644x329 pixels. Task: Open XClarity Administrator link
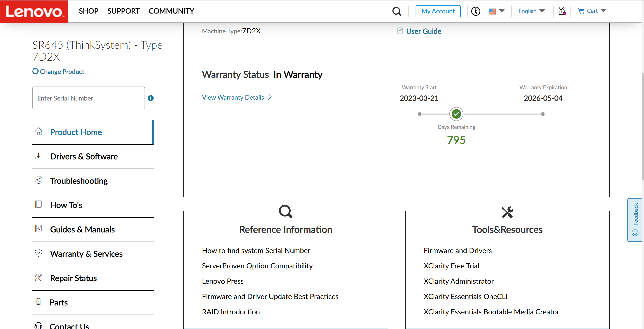pos(458,281)
